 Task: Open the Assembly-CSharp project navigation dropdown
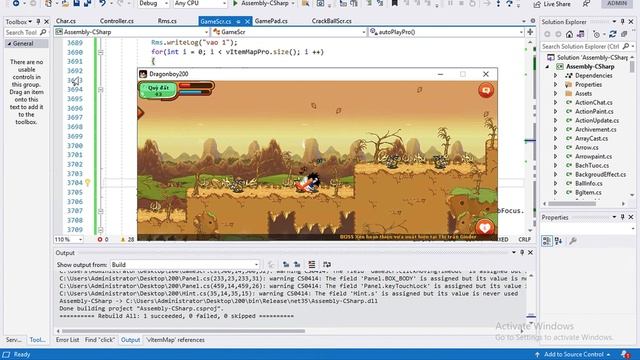(131, 32)
